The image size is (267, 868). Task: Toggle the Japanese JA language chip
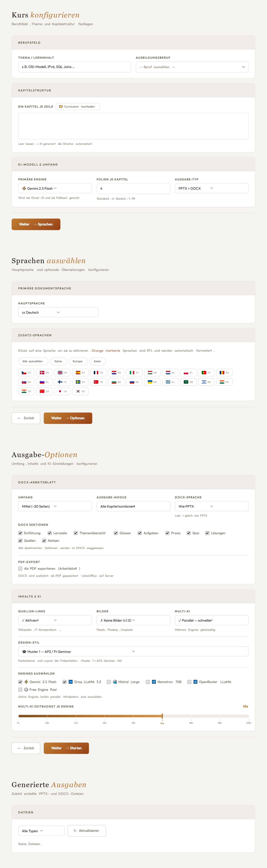click(63, 391)
